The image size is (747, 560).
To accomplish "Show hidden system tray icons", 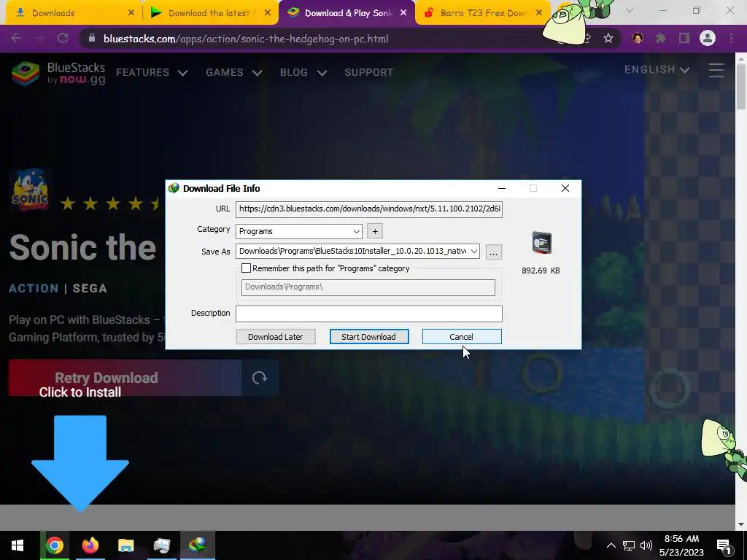I will (x=611, y=545).
